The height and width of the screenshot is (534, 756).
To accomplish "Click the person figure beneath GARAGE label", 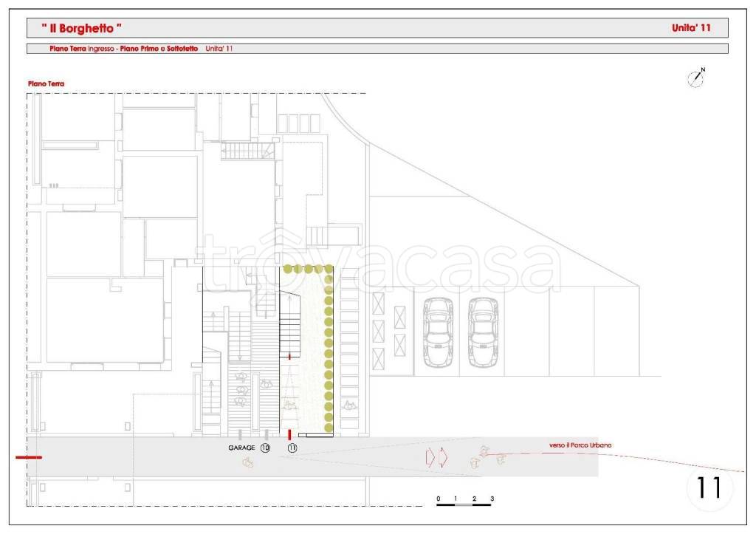I will (x=248, y=462).
